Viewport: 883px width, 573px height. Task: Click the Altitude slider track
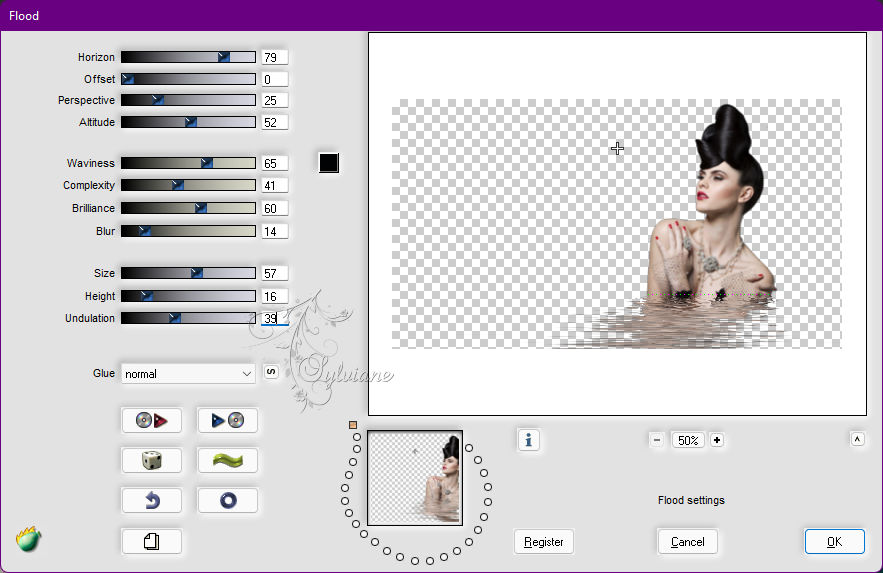(x=188, y=122)
